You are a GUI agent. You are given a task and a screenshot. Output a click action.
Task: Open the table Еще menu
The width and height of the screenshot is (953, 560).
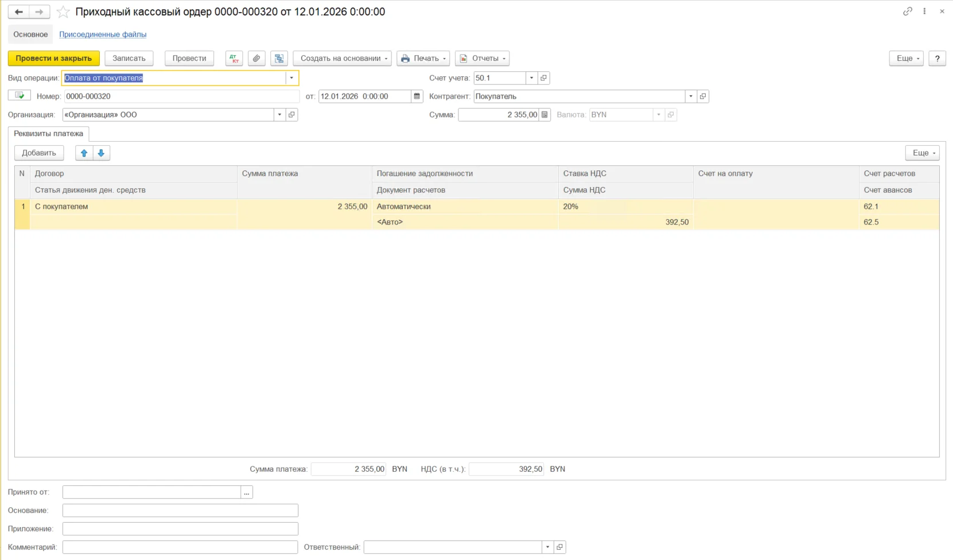pyautogui.click(x=922, y=153)
